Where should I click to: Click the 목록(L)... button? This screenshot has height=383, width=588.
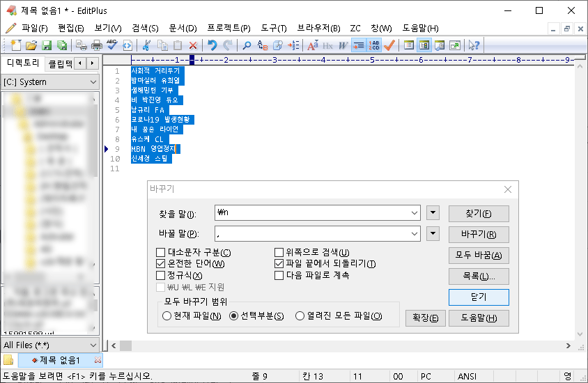[x=479, y=276]
